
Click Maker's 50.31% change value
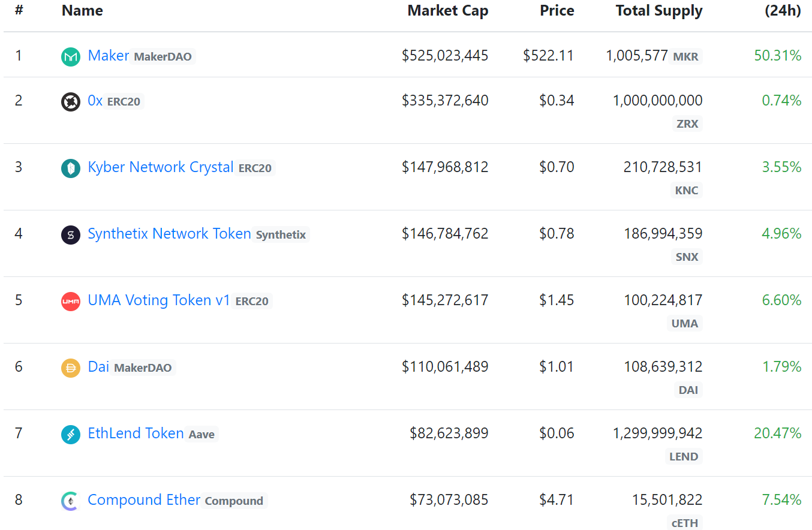point(778,55)
